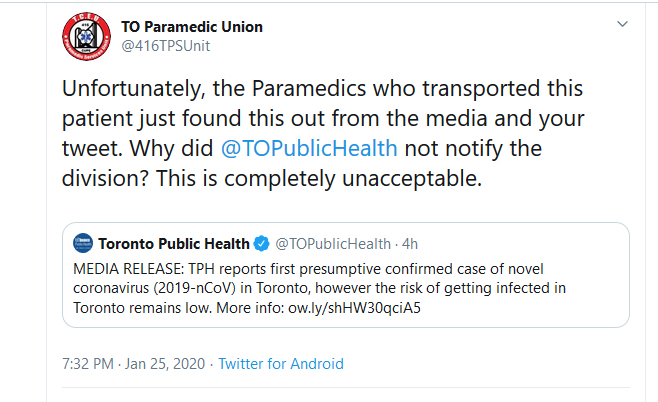Open the Toronto Public Health name in quote
Screen dimensions: 658x402
click(x=174, y=244)
